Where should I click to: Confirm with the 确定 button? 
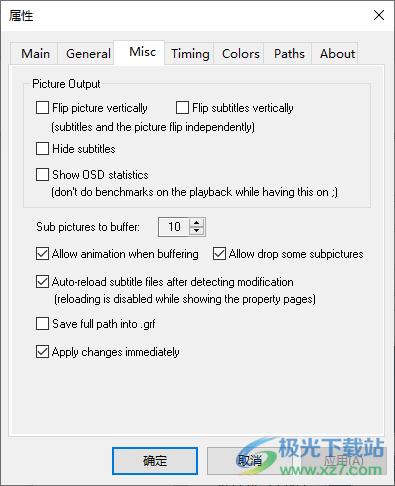pyautogui.click(x=155, y=461)
